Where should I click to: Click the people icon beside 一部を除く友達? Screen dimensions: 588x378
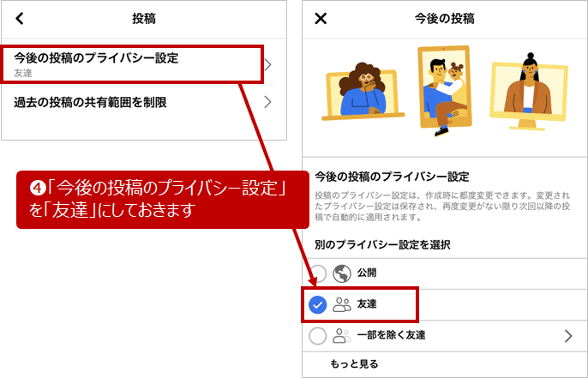tap(342, 336)
